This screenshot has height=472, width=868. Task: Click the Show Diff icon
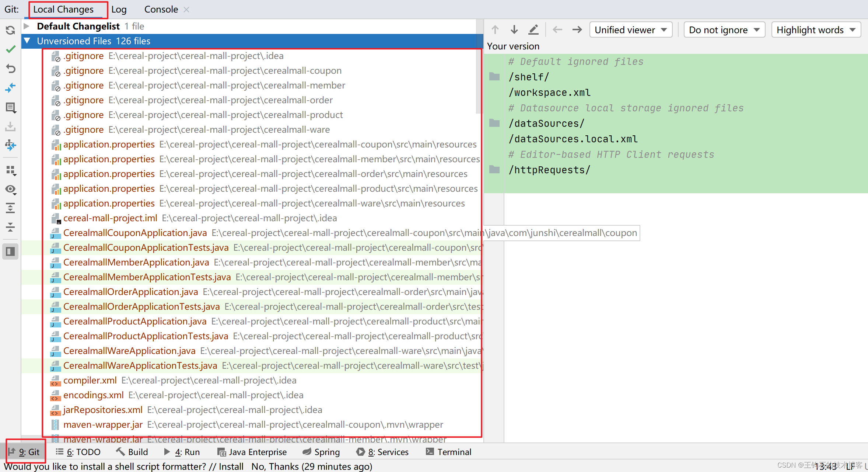10,88
